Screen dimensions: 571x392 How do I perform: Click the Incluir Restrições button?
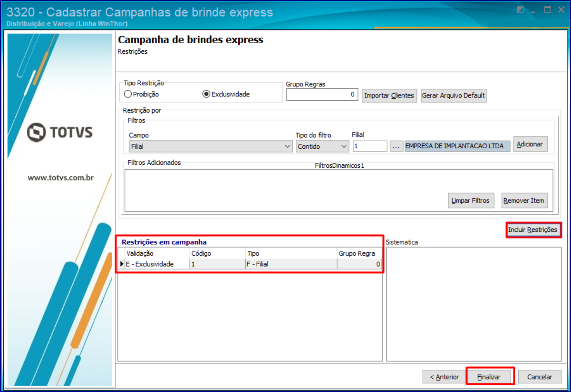(532, 230)
